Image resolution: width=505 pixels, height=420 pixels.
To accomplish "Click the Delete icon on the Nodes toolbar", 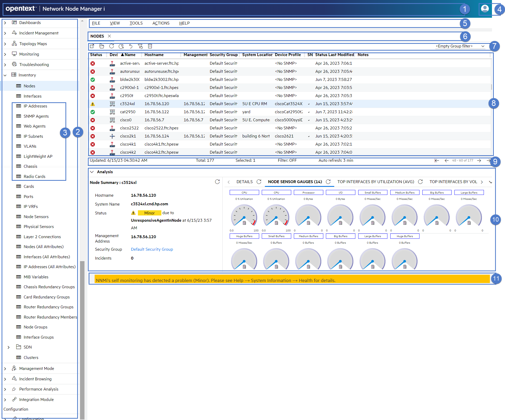I will point(150,46).
